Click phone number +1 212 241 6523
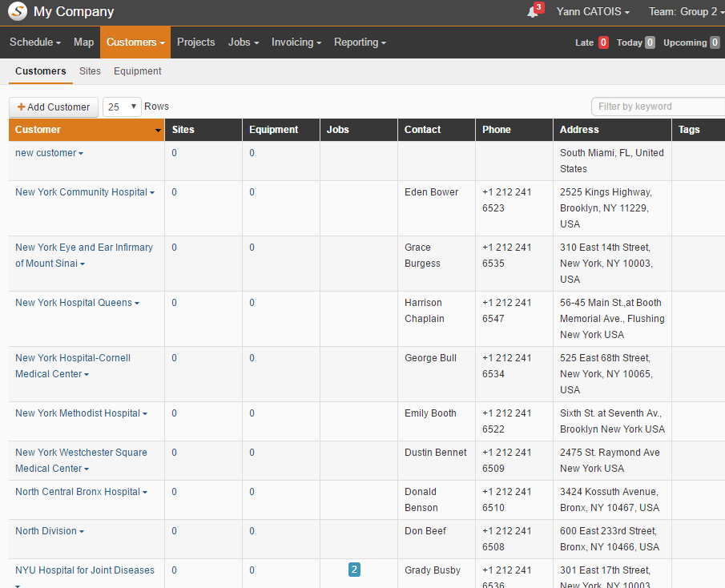This screenshot has width=725, height=588. tap(507, 200)
